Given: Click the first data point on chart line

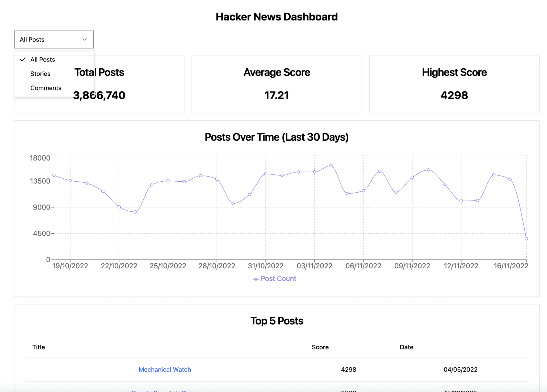Looking at the screenshot, I should pos(54,175).
